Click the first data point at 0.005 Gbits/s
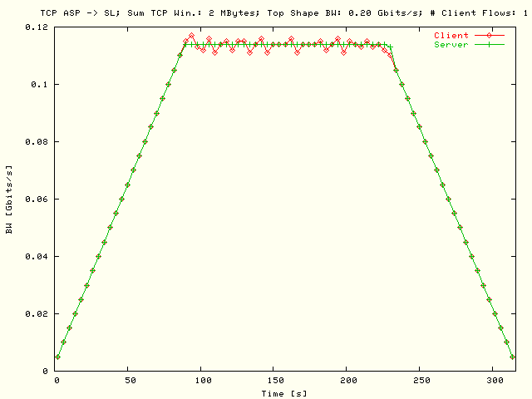This screenshot has width=532, height=399. (57, 357)
